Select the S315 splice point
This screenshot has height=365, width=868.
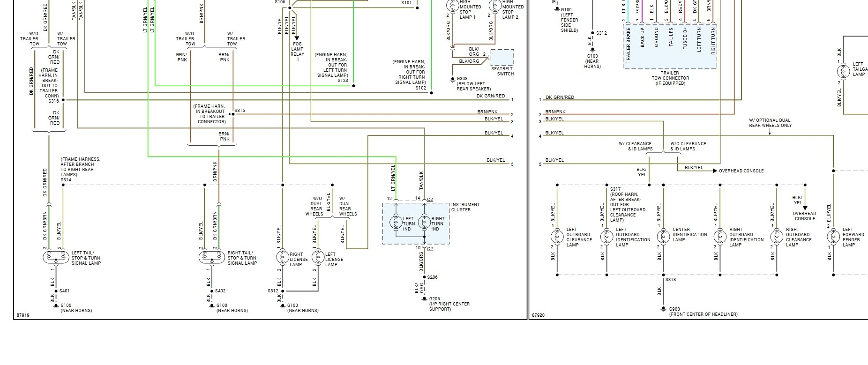click(x=233, y=114)
